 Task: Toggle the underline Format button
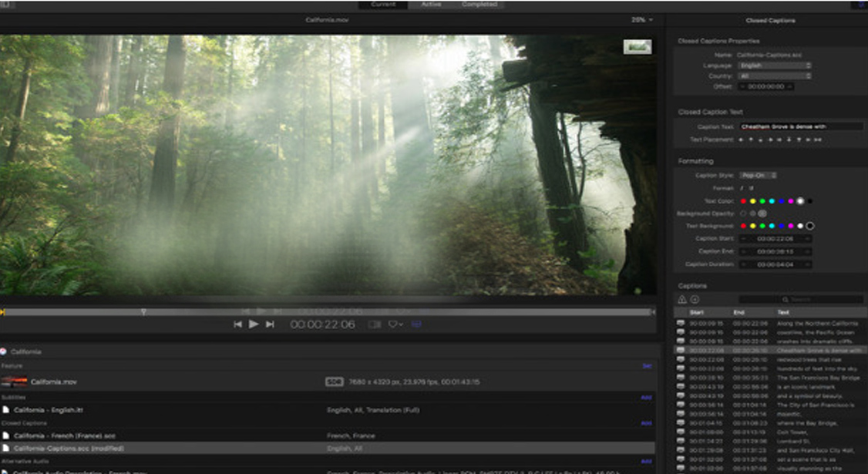(x=751, y=188)
